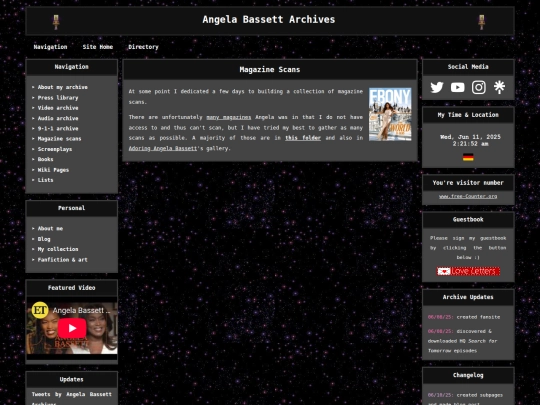Open the Audio archive link
The image size is (540, 405).
[58, 118]
